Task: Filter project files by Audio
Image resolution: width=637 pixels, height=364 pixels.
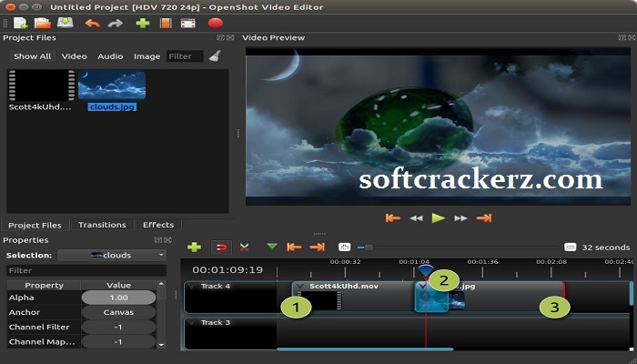Action: pos(110,56)
